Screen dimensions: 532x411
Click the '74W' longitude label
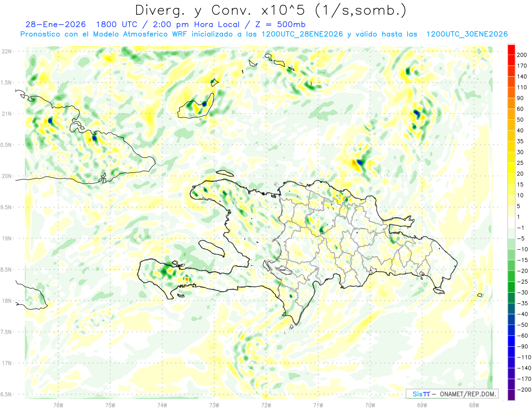pos(162,405)
